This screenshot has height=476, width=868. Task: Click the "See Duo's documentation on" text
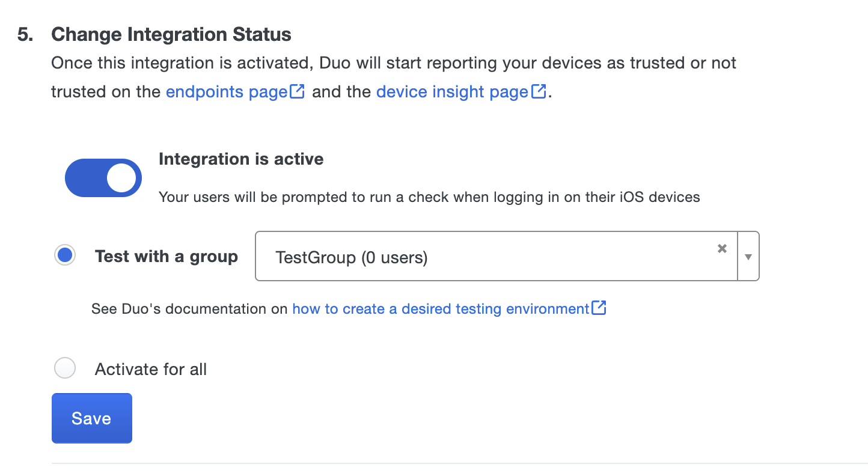pos(189,309)
